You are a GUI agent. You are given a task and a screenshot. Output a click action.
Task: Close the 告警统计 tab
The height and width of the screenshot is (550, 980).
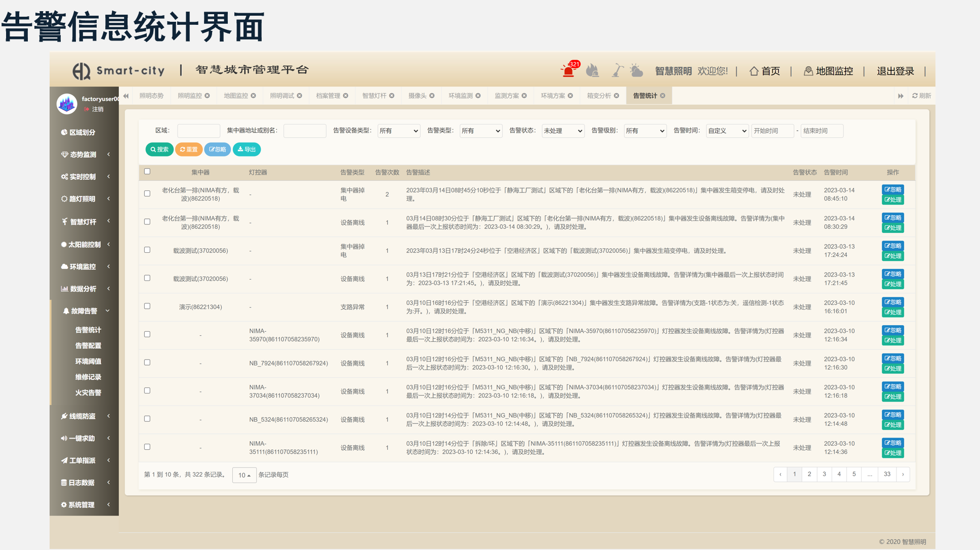662,96
